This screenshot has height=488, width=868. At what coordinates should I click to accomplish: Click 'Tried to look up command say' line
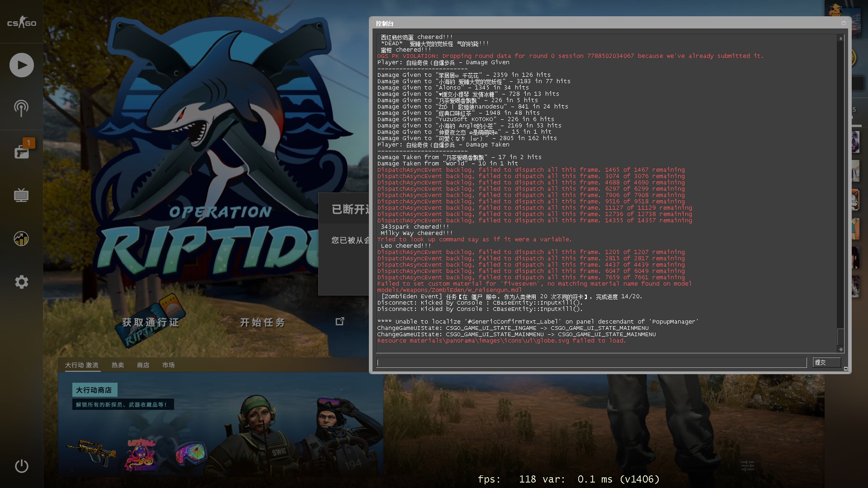[474, 239]
